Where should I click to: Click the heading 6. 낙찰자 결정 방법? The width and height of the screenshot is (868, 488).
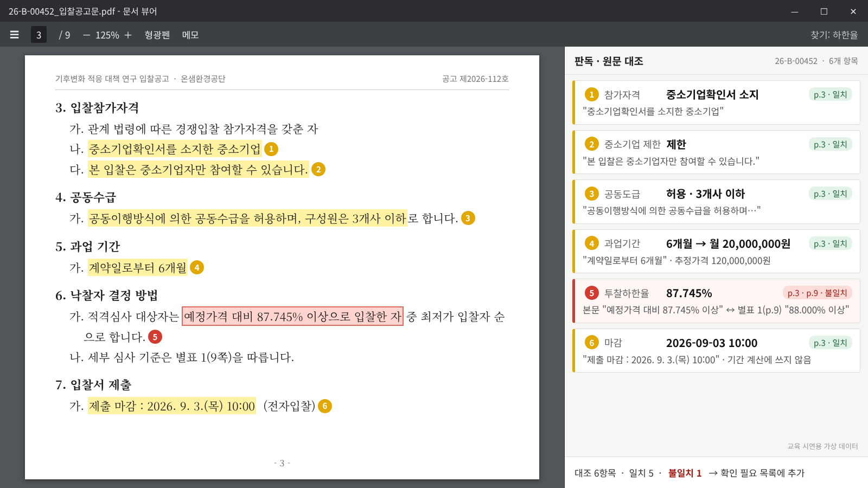pyautogui.click(x=106, y=296)
